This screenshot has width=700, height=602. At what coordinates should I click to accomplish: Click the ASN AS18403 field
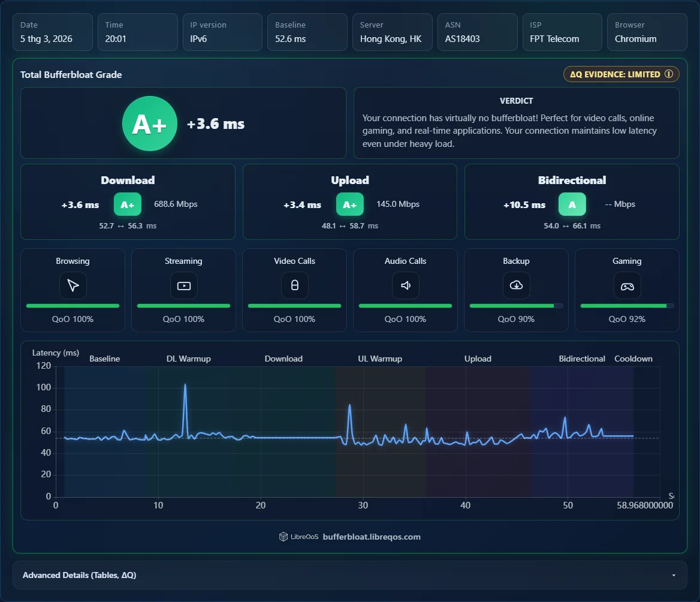pyautogui.click(x=477, y=32)
